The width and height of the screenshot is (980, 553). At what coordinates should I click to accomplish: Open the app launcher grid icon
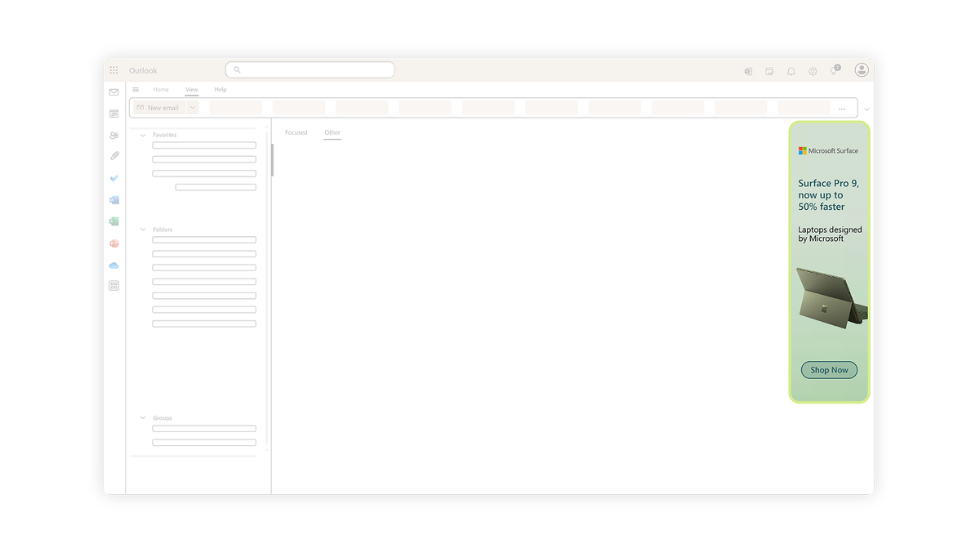114,70
